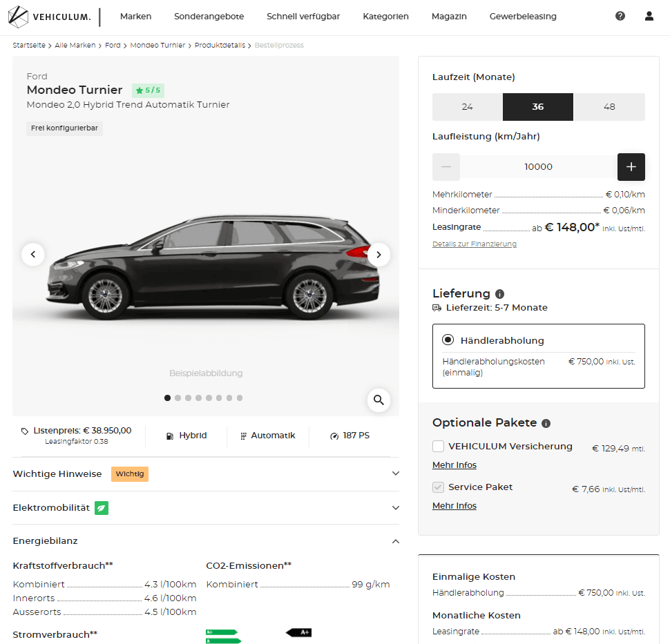Go to Ford breadcrumb
The width and height of the screenshot is (670, 644).
[113, 46]
